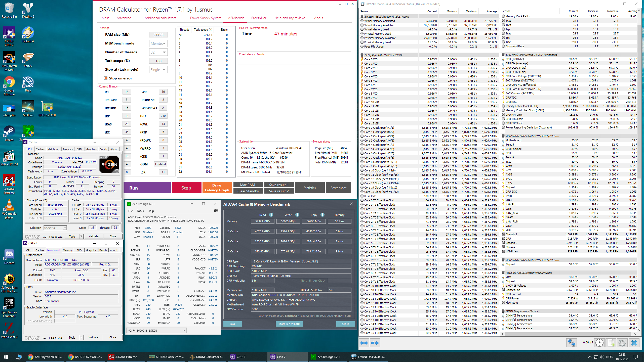Click taskbar clock showing 22:13
644x362 pixels.
(x=622, y=357)
